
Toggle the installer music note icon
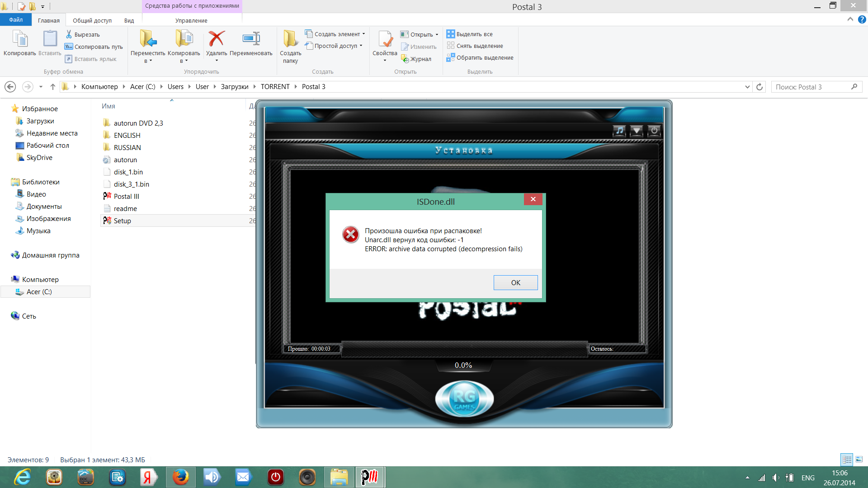point(619,131)
